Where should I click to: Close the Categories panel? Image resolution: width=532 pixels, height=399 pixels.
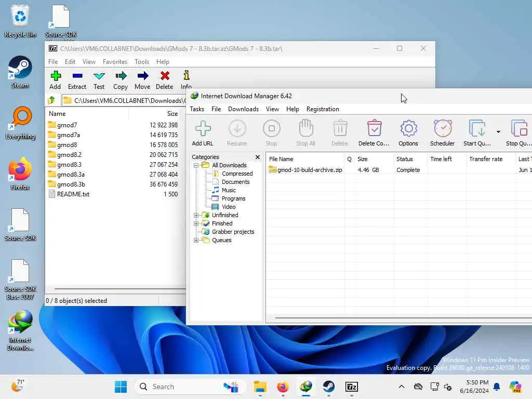(x=258, y=157)
